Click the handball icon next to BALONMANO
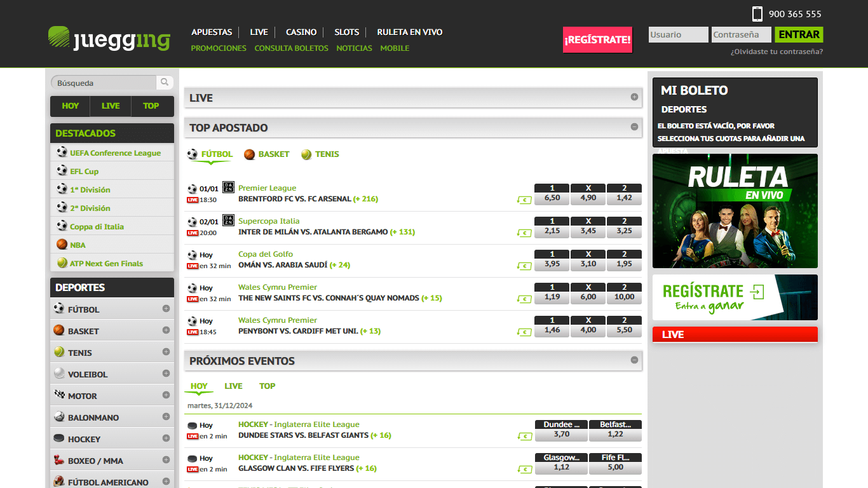 pyautogui.click(x=59, y=417)
